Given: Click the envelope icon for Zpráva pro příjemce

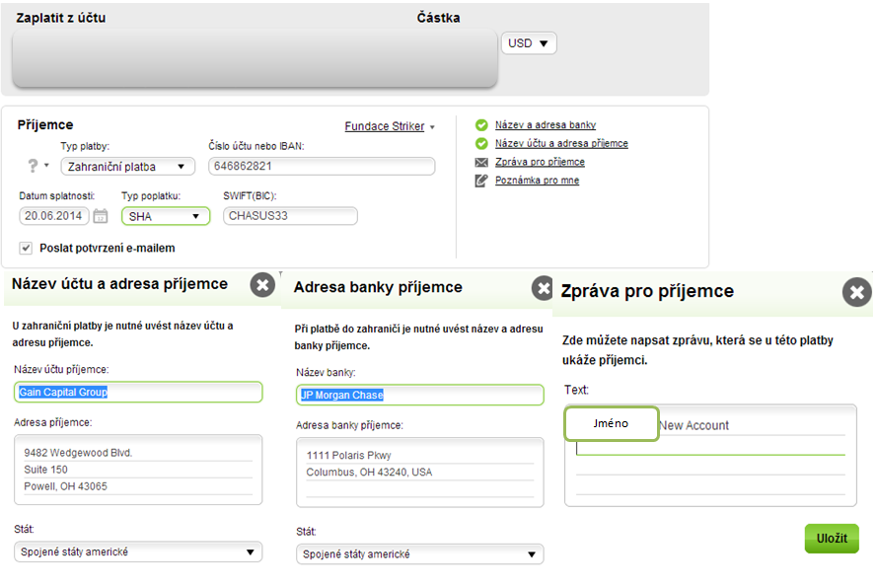Looking at the screenshot, I should pyautogui.click(x=481, y=162).
